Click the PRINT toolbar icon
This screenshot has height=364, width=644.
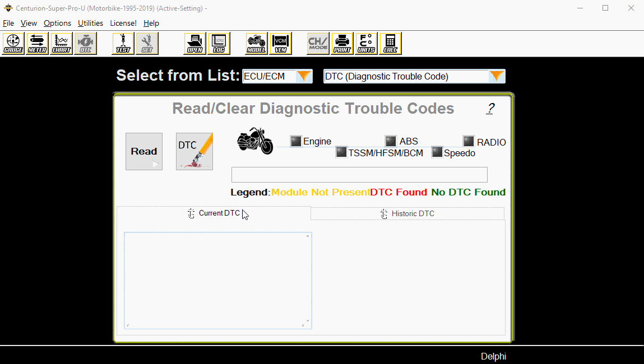pos(342,44)
